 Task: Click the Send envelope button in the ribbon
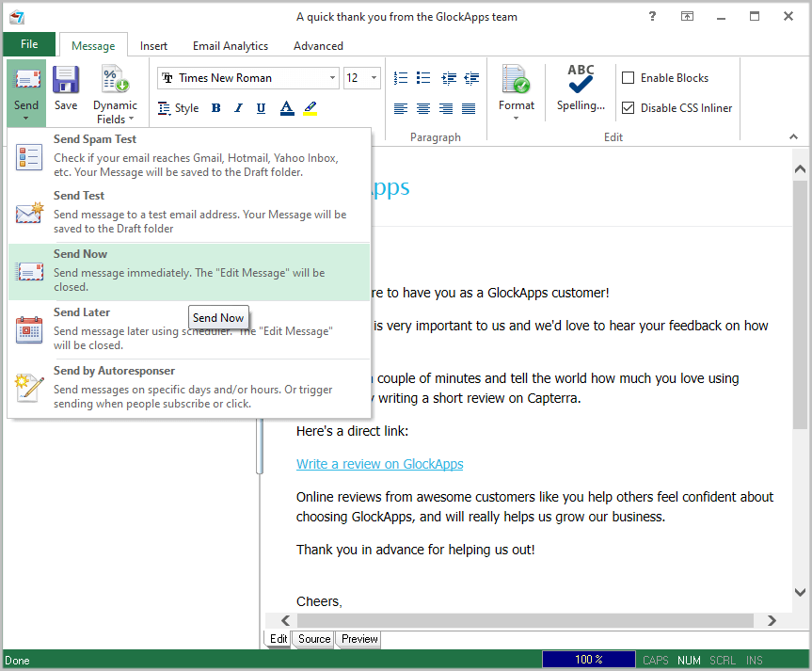[26, 92]
